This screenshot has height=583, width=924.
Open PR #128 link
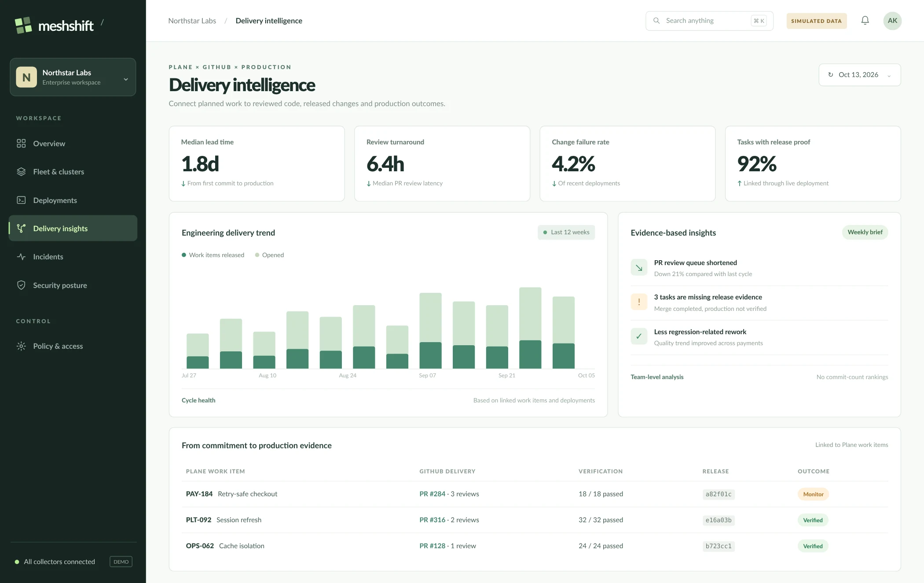[432, 546]
